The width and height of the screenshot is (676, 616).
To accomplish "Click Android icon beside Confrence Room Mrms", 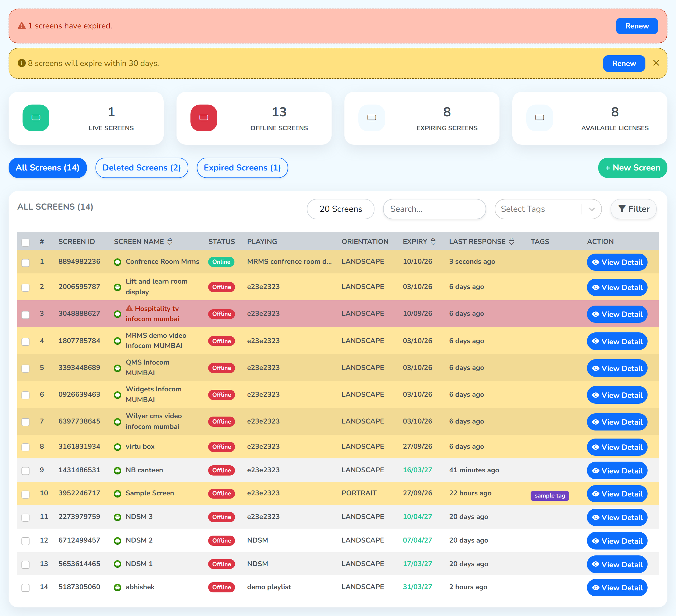I will [117, 262].
